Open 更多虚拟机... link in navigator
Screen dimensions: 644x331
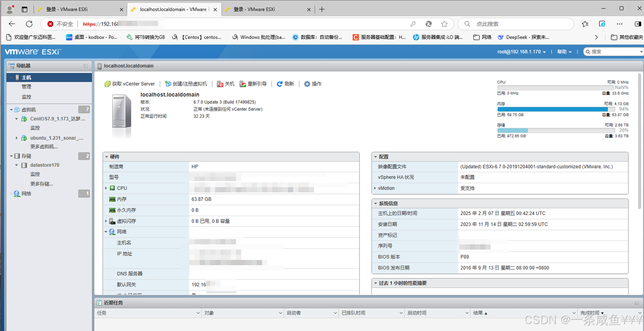(44, 146)
